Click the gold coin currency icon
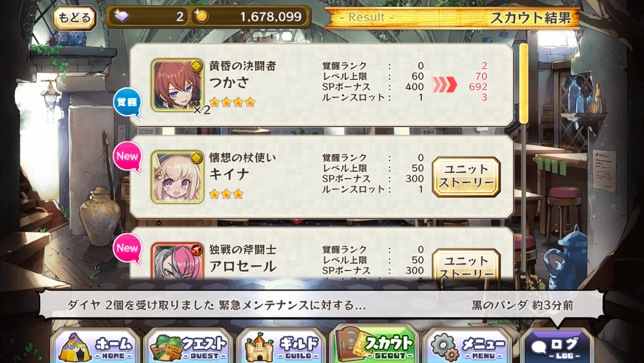 coord(201,16)
